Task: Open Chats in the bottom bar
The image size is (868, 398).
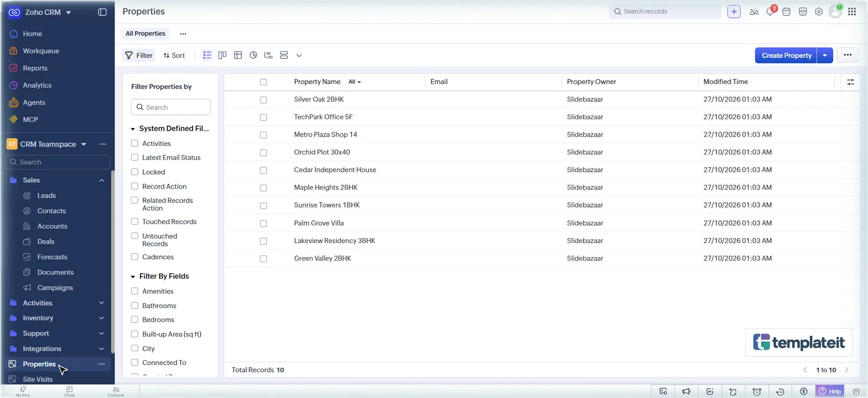Action: pyautogui.click(x=69, y=391)
